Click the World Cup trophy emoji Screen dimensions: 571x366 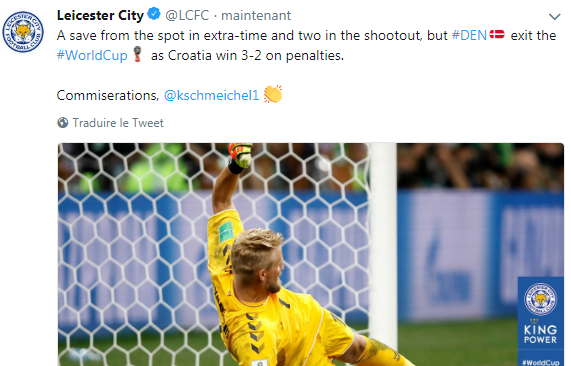137,54
